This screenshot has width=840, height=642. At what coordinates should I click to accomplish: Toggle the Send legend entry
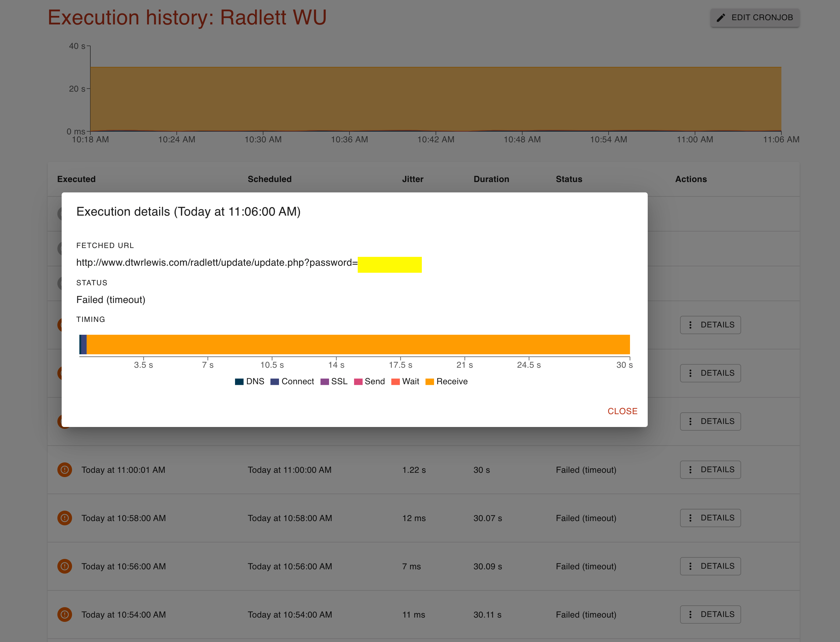[370, 381]
